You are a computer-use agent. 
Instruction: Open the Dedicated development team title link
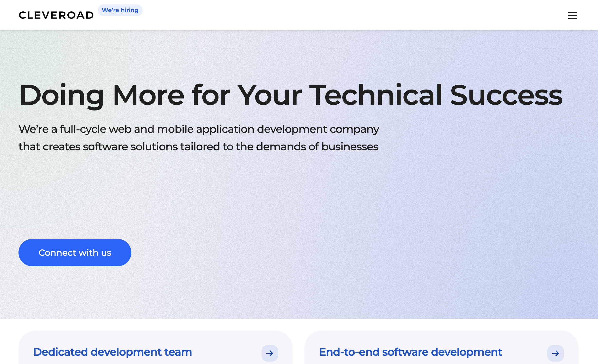[x=112, y=352]
